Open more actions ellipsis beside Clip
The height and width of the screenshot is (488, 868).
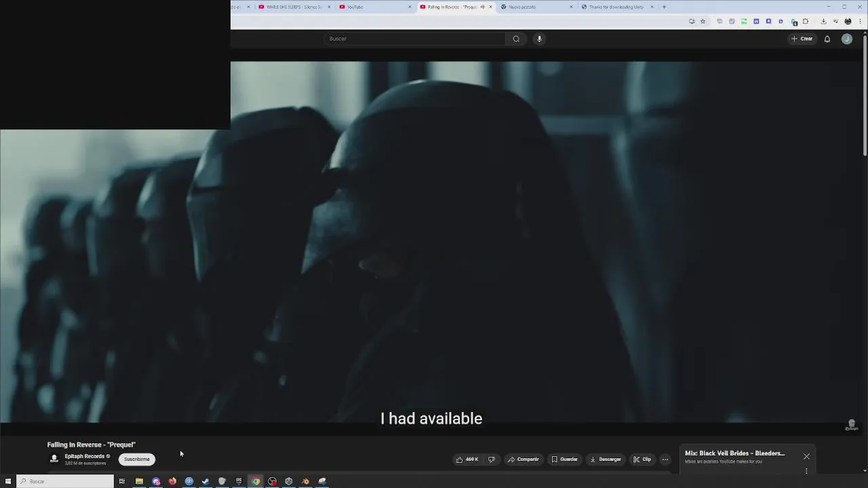[x=665, y=460]
